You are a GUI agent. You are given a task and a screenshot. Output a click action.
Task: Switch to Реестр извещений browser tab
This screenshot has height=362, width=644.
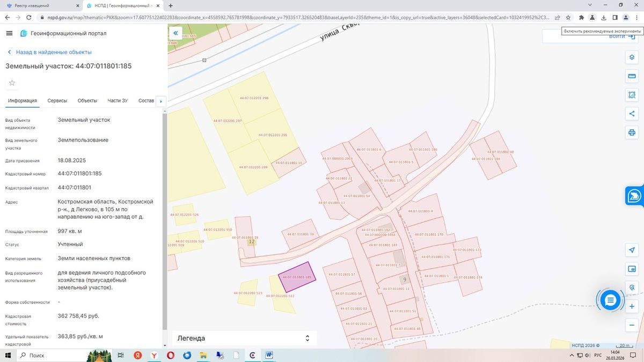coord(42,5)
